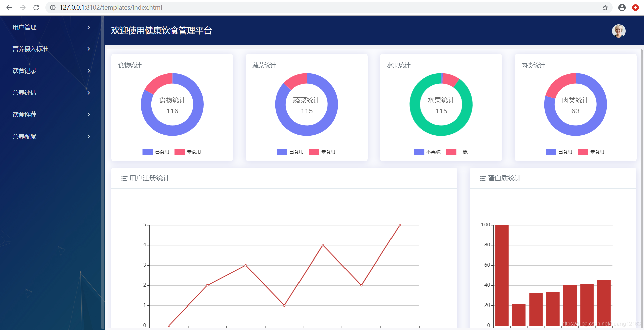Click the 蛋白质统计 panel heading
This screenshot has width=644, height=330.
(x=504, y=178)
